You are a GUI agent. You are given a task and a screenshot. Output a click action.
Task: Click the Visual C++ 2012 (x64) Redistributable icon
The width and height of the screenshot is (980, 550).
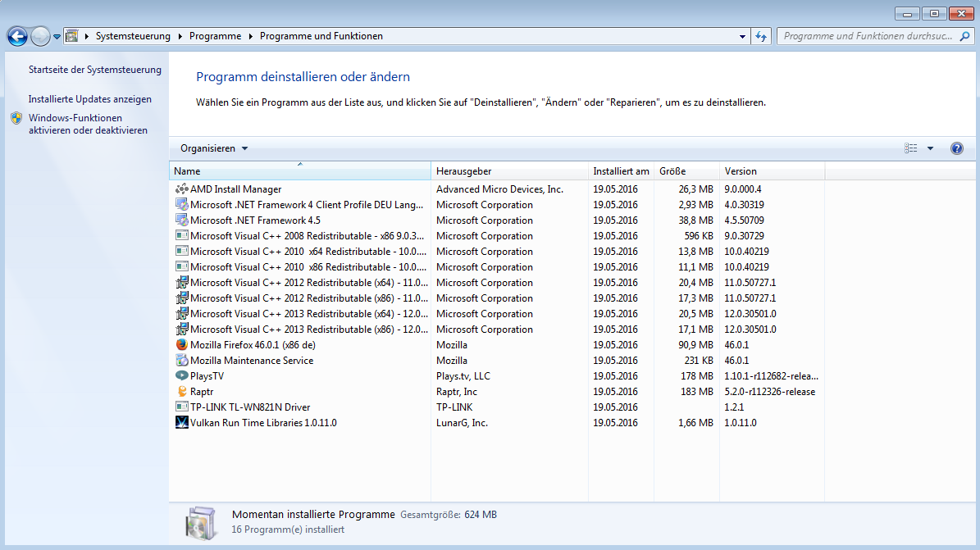182,283
